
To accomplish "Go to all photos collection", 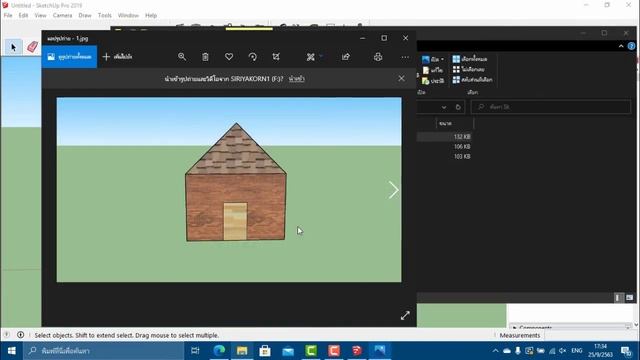I will 69,57.
